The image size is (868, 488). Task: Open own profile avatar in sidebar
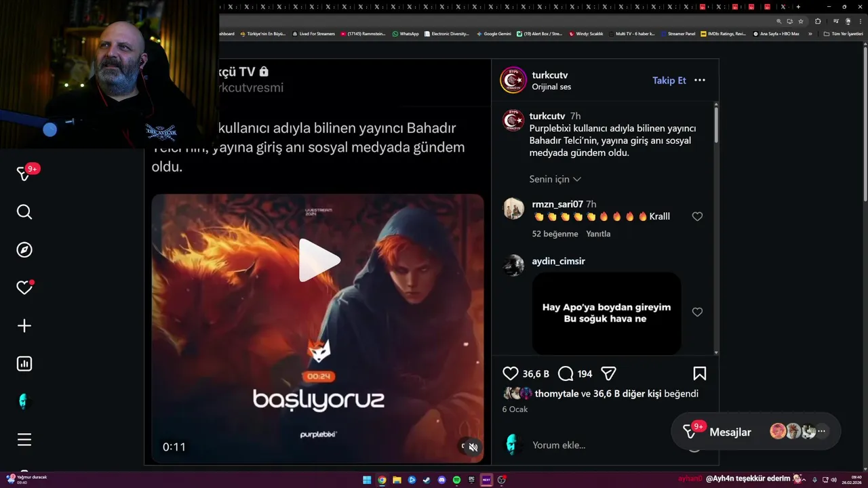coord(24,402)
